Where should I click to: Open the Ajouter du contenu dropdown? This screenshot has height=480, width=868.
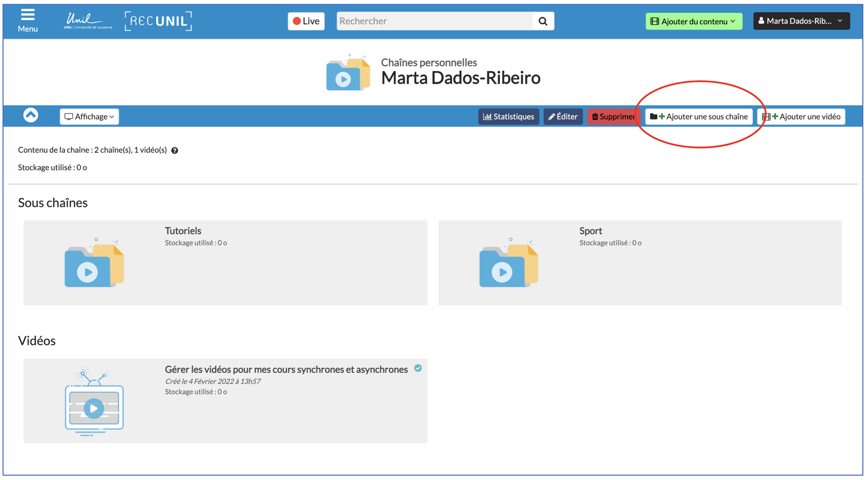(x=694, y=21)
